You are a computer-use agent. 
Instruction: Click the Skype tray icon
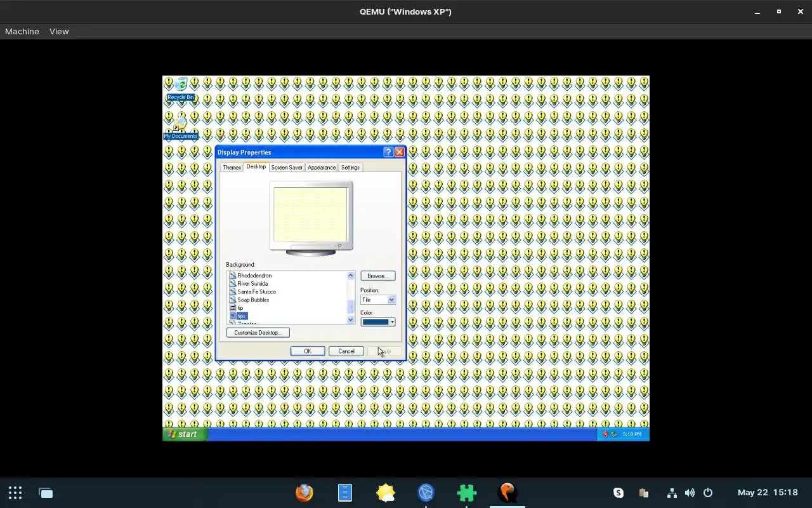[619, 493]
